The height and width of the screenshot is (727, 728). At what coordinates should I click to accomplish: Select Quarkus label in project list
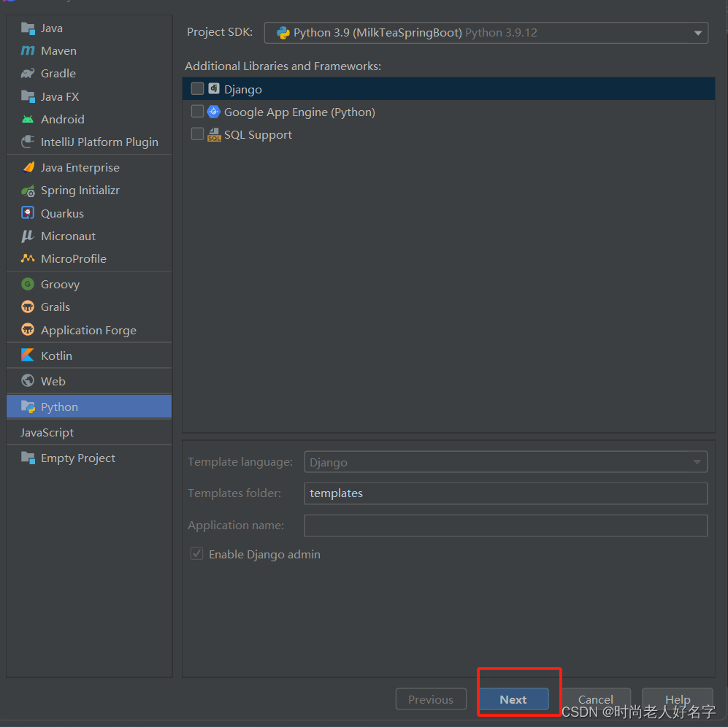62,214
